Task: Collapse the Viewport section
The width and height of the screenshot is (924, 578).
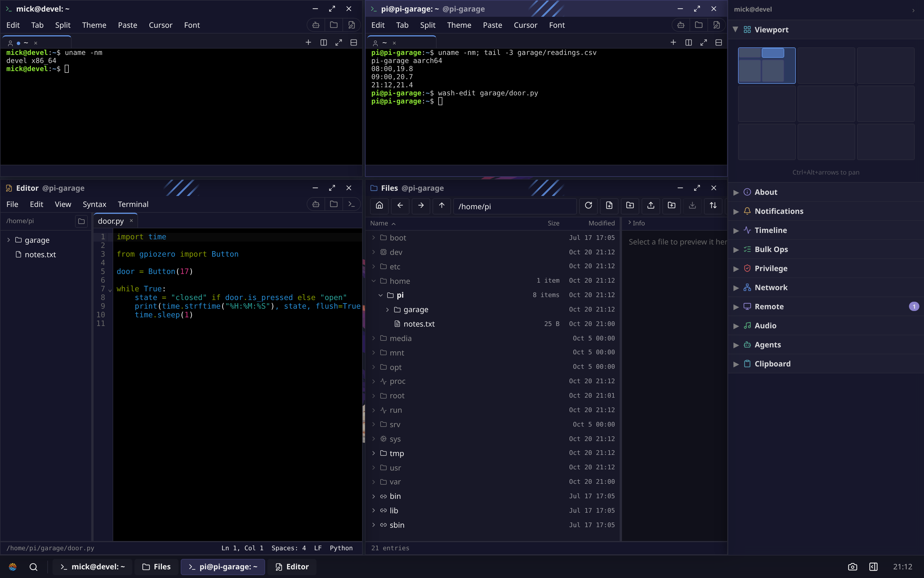Action: point(826,29)
